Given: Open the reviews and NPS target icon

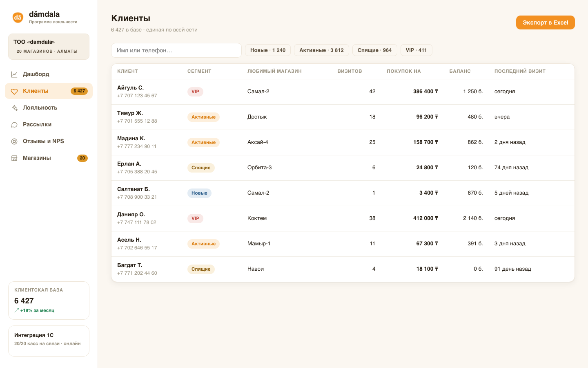Looking at the screenshot, I should tap(14, 141).
